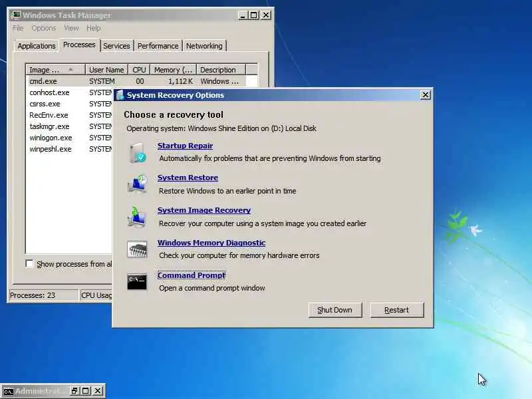532x399 pixels.
Task: Select the csrss.exe process row
Action: coord(69,104)
